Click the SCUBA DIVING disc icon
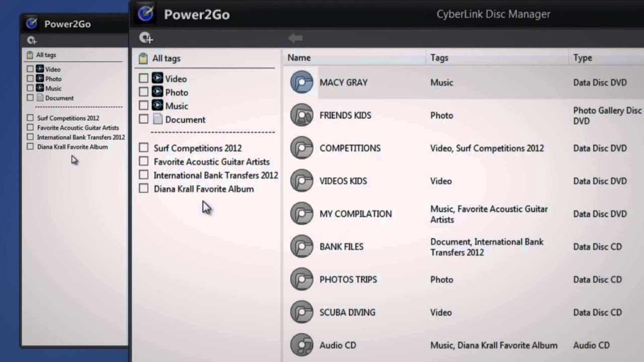Image resolution: width=644 pixels, height=362 pixels. click(302, 312)
